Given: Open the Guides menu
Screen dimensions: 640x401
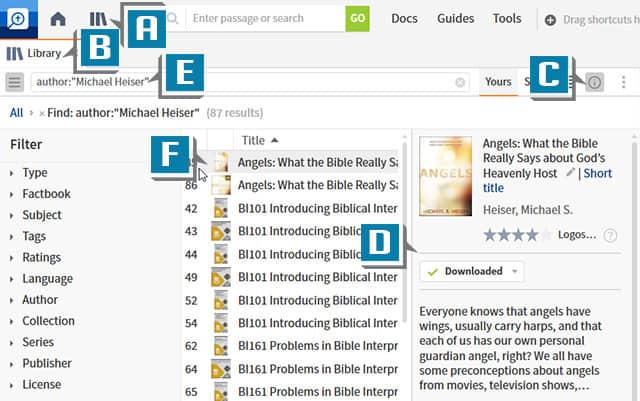Looking at the screenshot, I should coord(455,18).
